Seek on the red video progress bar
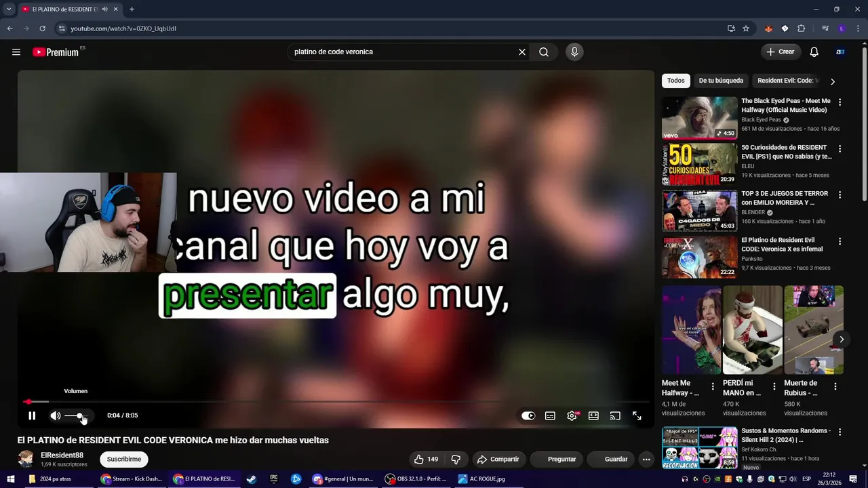This screenshot has width=868, height=488. pyautogui.click(x=336, y=402)
